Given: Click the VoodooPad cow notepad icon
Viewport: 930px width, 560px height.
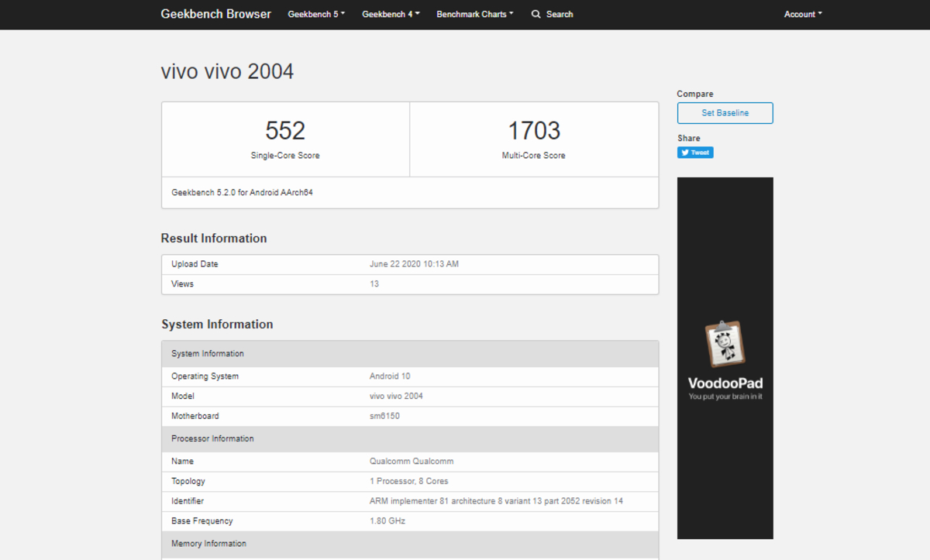Looking at the screenshot, I should coord(724,343).
